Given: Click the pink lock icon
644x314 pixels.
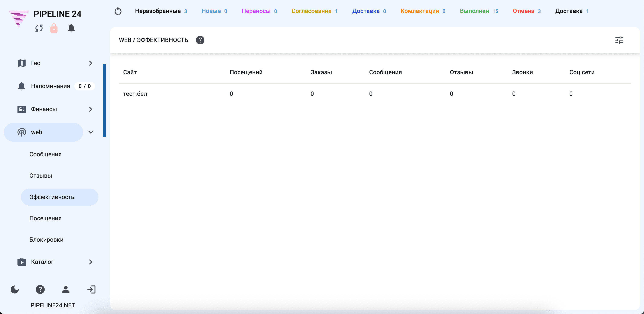Looking at the screenshot, I should coord(54,28).
